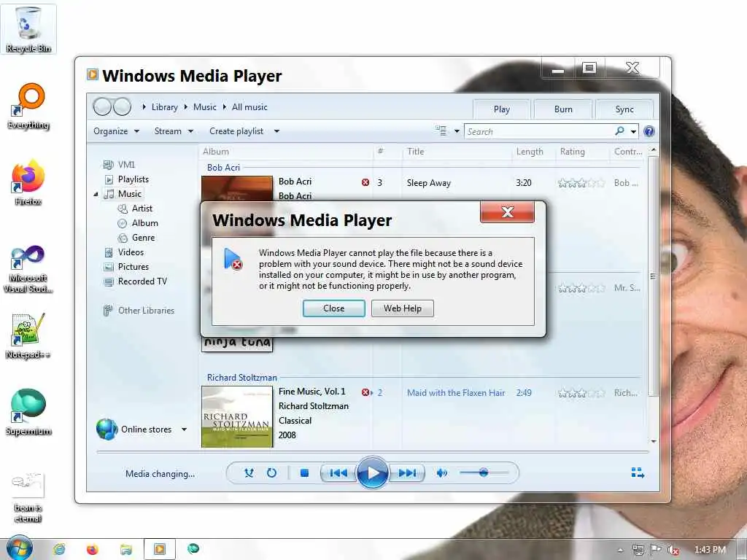Click the Library breadcrumb

pyautogui.click(x=164, y=107)
